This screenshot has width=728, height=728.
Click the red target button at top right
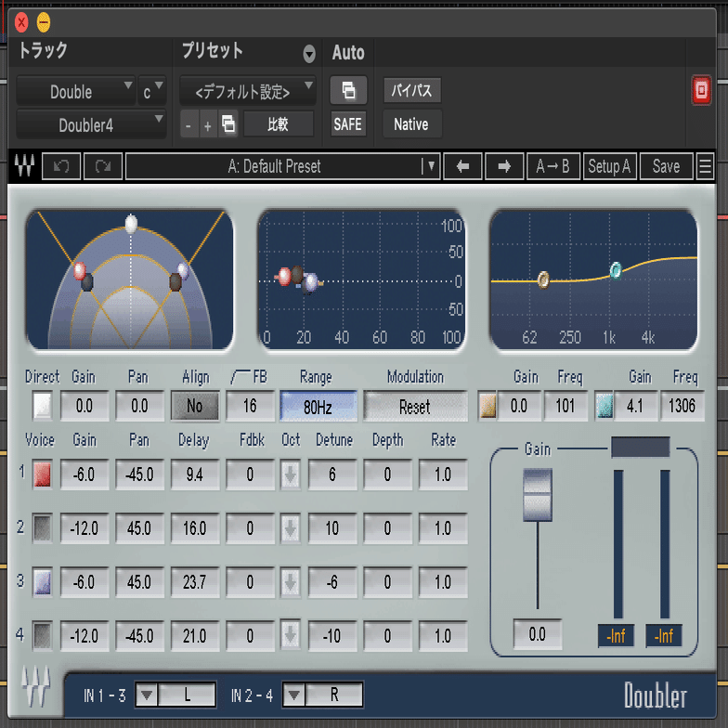click(701, 89)
